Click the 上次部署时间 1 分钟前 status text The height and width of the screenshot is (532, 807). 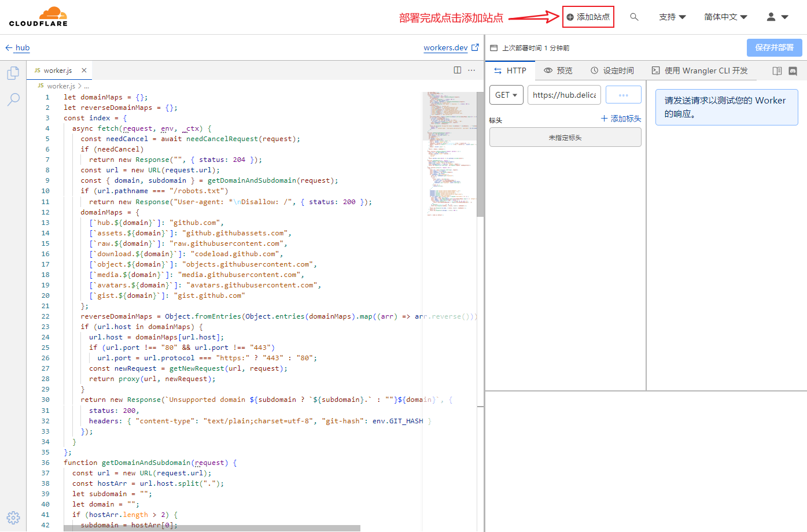click(x=536, y=48)
